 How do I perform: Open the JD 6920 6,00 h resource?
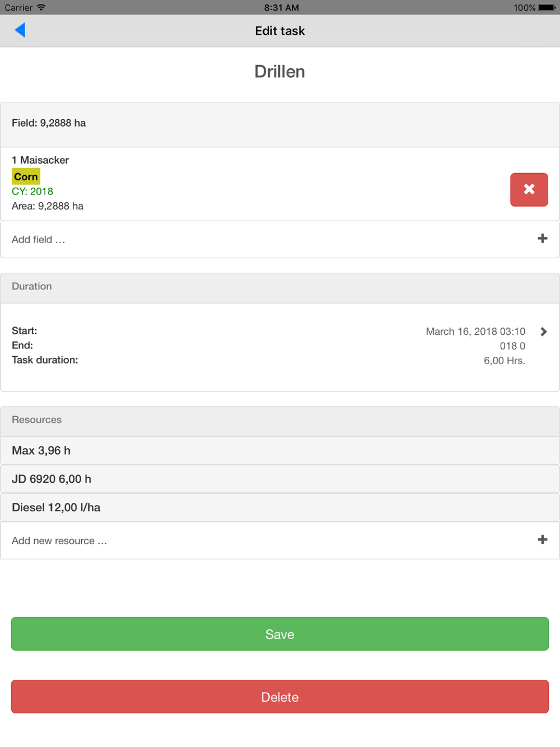tap(52, 479)
